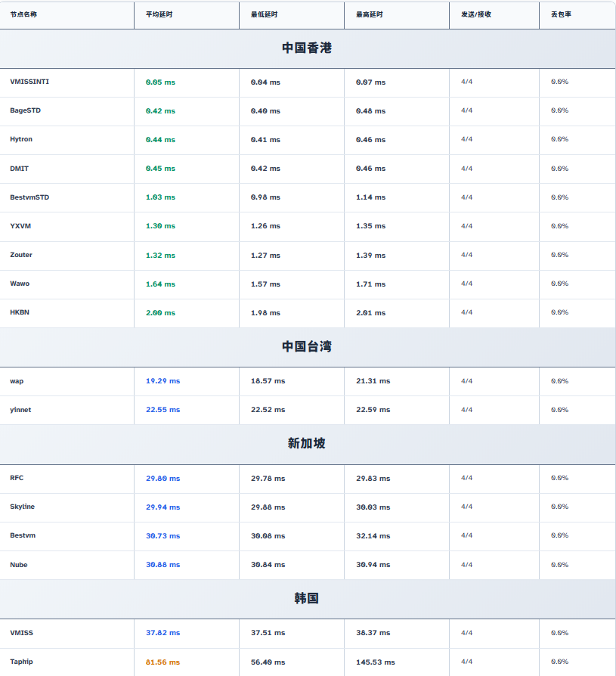Image resolution: width=616 pixels, height=676 pixels.
Task: Click the 最高延时 column header
Action: tap(369, 14)
